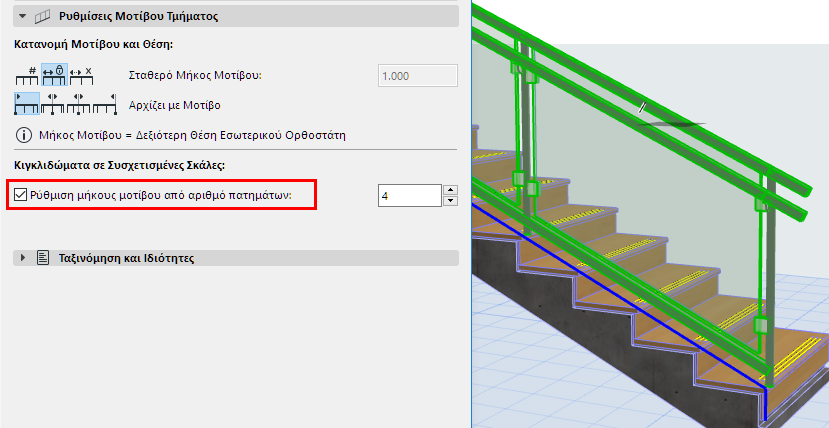The width and height of the screenshot is (829, 428).
Task: Increase tread count with the up arrow
Action: click(450, 190)
